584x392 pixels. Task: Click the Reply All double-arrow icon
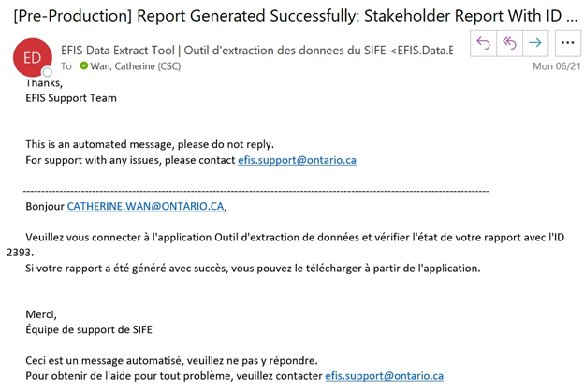coord(509,43)
